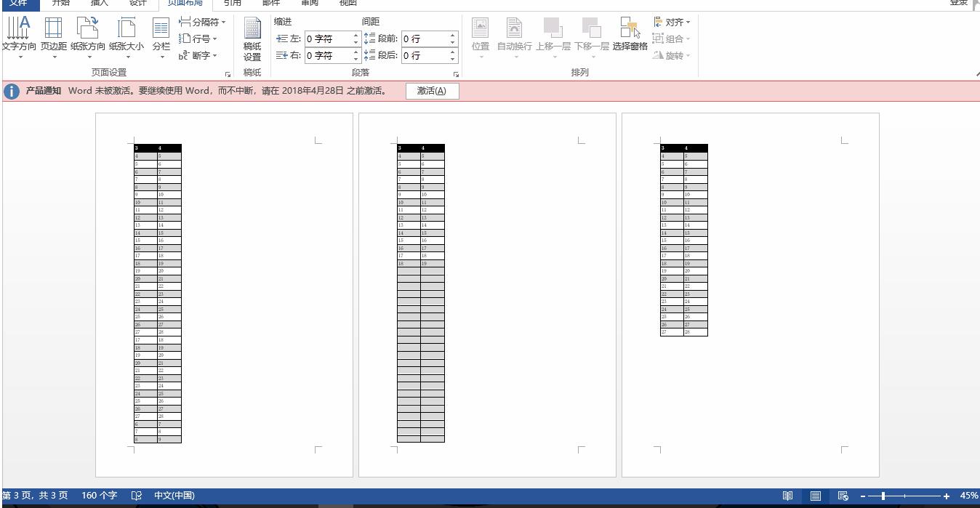The image size is (980, 508).
Task: Open the 页面设置 dialog launcher
Action: pos(228,73)
